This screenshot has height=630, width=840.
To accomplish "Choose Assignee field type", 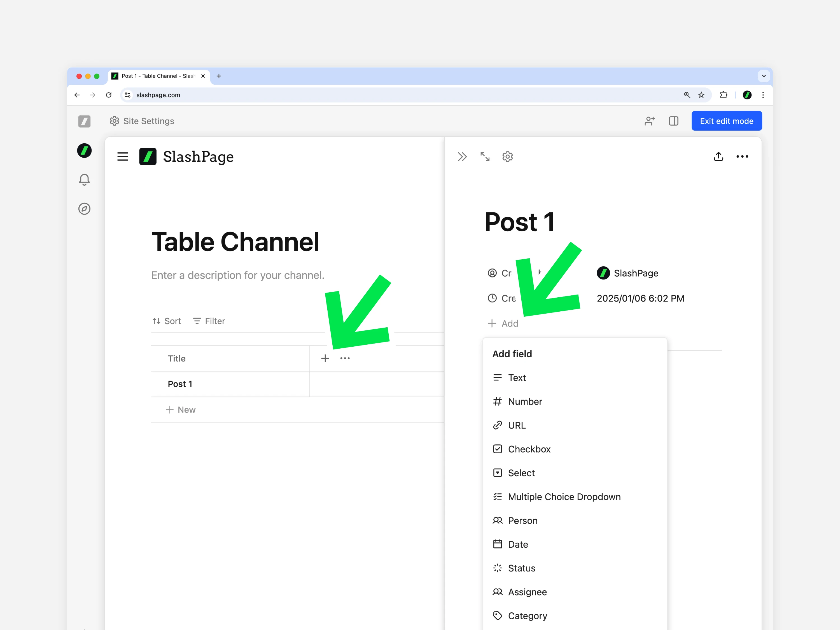I will (x=575, y=592).
